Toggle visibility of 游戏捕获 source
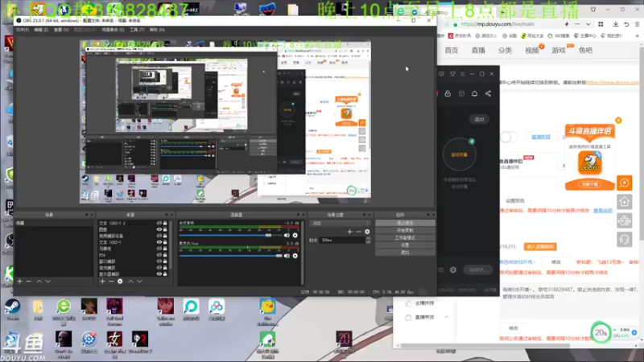This screenshot has height=362, width=644. click(x=159, y=268)
